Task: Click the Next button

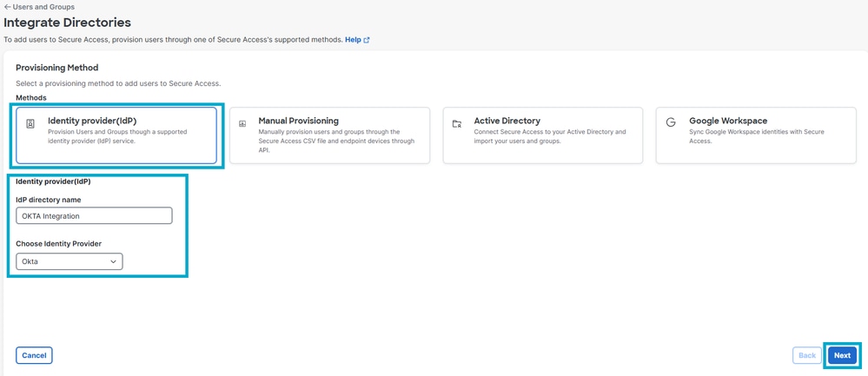Action: click(843, 355)
